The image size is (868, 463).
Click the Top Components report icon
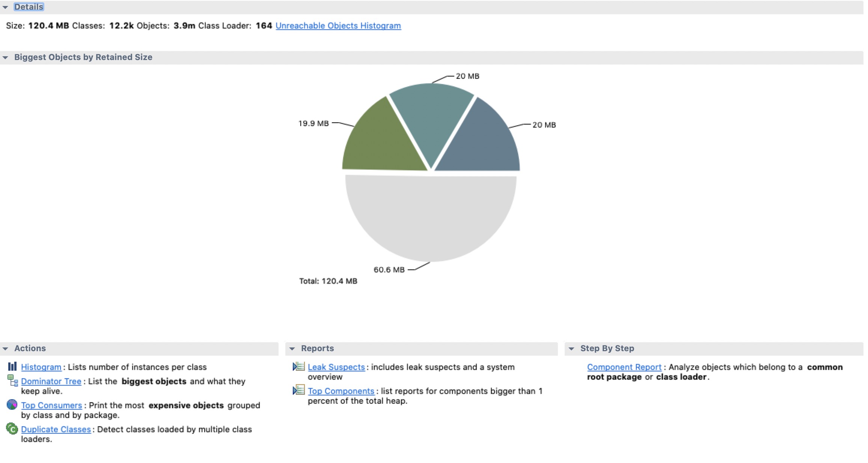298,390
